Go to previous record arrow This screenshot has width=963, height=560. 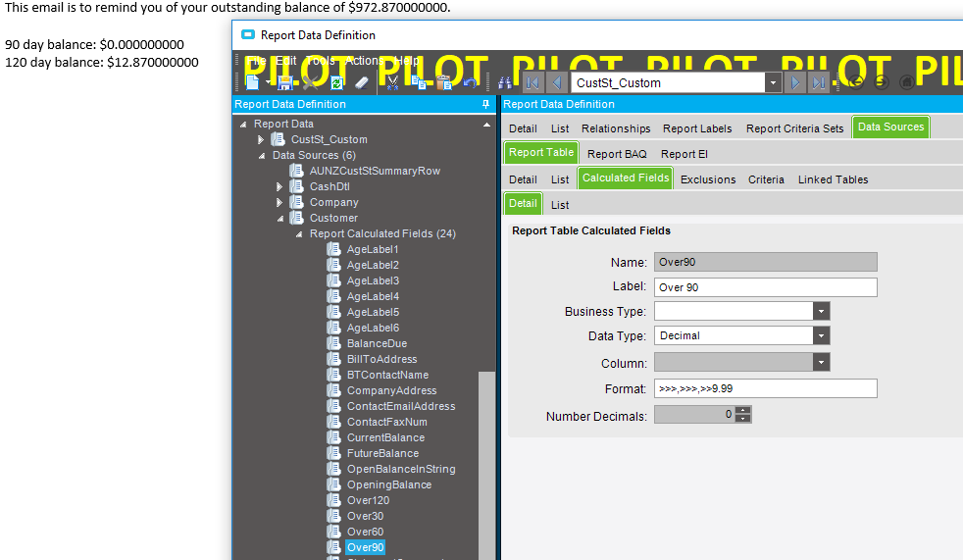(x=556, y=82)
